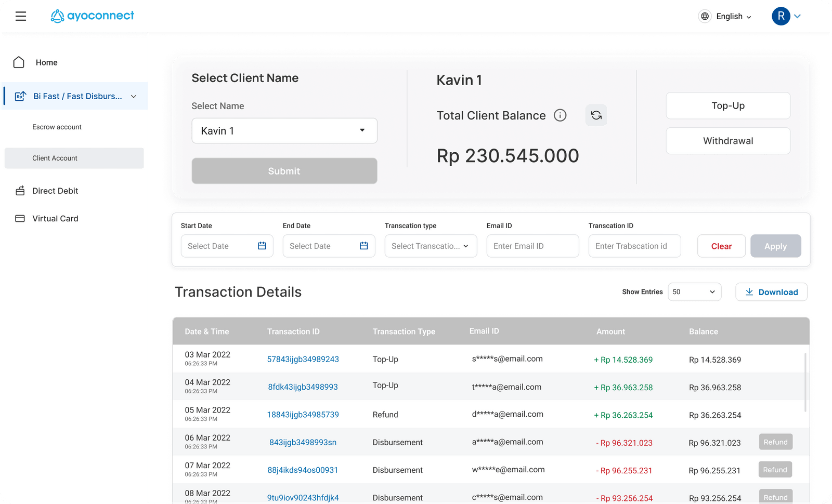Switch to the Client Account section

(x=54, y=158)
